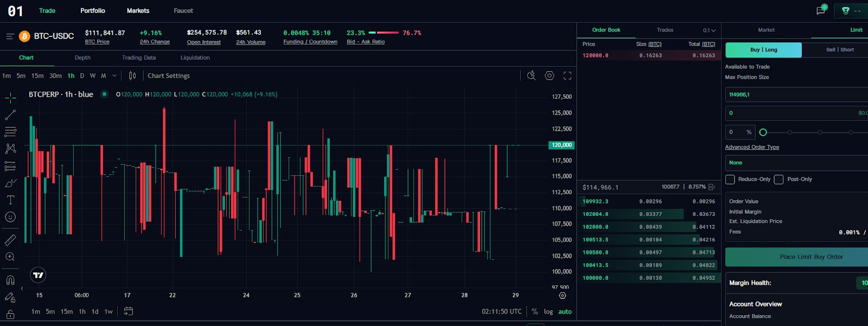Switch to the Depth tab
Screen dimensions: 868x326
pyautogui.click(x=82, y=58)
